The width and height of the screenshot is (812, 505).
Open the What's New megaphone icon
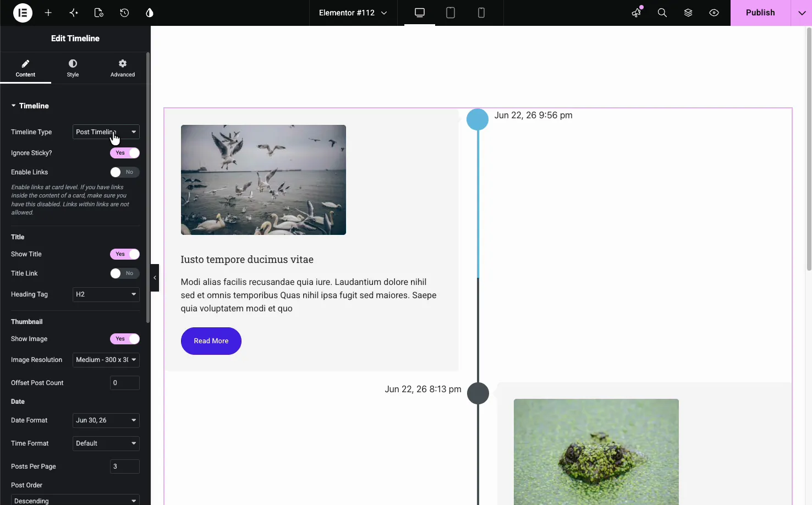click(637, 13)
